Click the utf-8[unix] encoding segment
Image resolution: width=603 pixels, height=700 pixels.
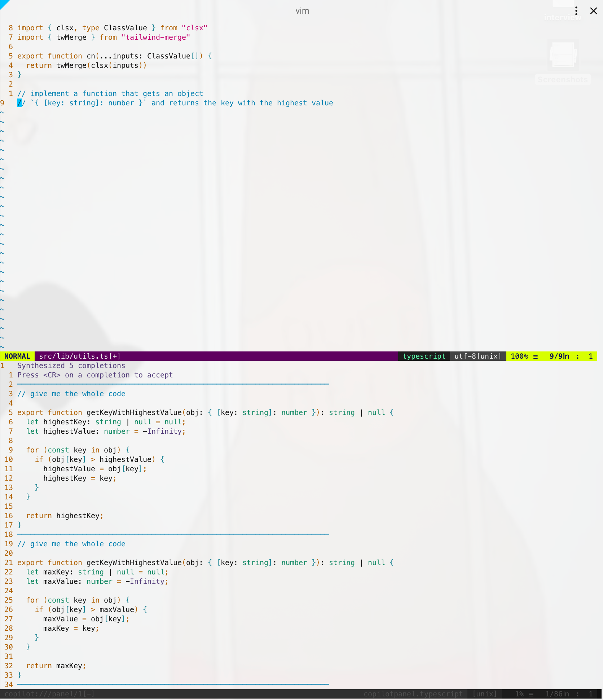click(x=477, y=356)
